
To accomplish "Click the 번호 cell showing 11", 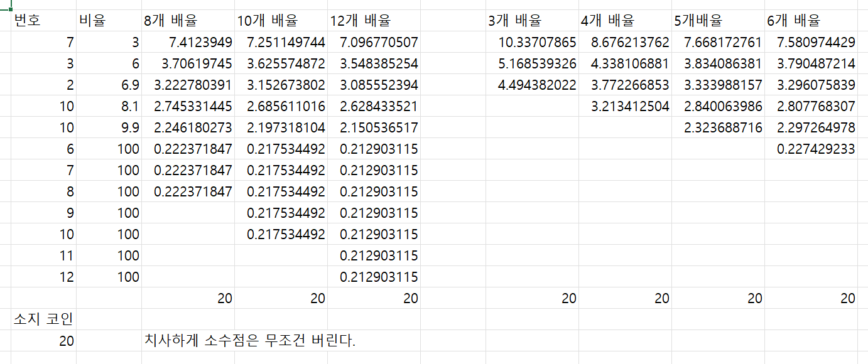I will click(44, 256).
